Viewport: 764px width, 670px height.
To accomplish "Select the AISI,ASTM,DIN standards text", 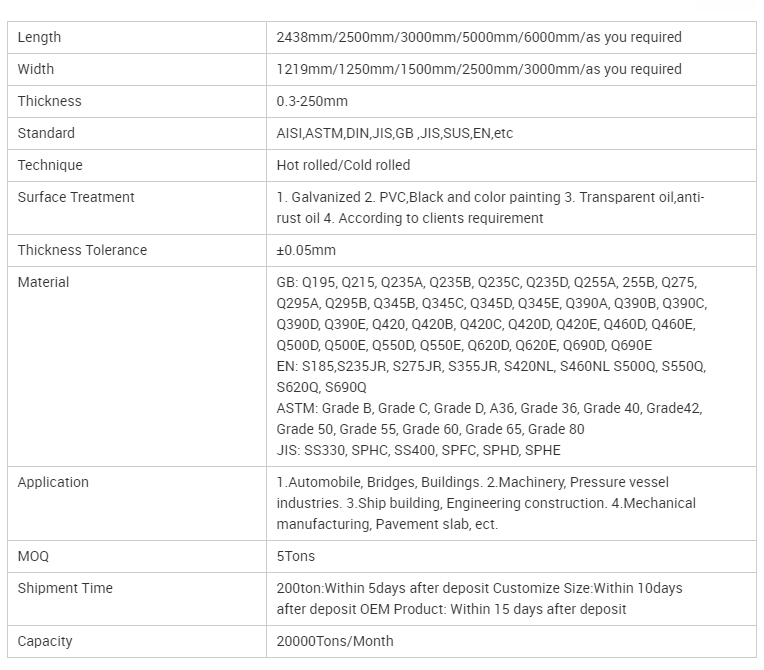I will coord(395,133).
